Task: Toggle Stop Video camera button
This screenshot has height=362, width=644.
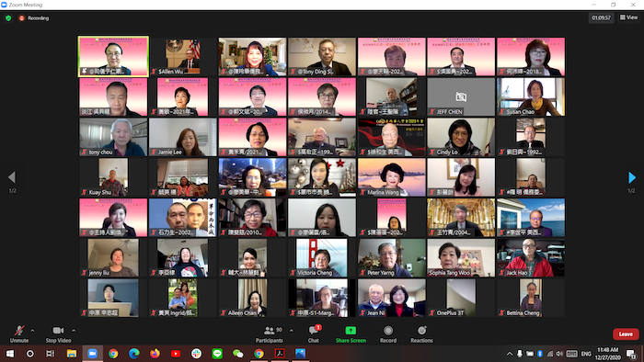Action: click(58, 334)
